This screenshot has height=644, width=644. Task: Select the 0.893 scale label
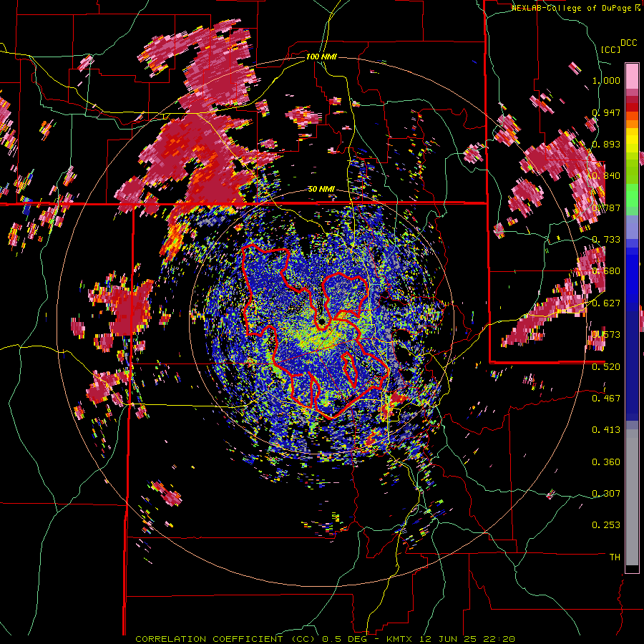[x=606, y=144]
